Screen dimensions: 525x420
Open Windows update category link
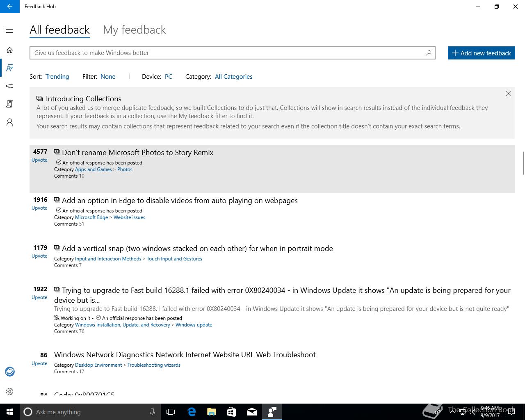(194, 325)
